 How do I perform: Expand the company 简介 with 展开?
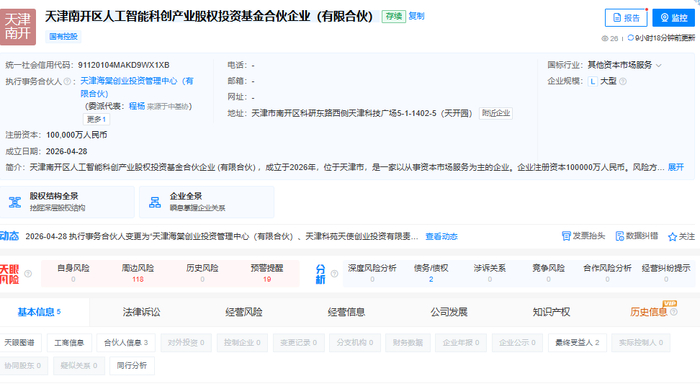tap(675, 167)
